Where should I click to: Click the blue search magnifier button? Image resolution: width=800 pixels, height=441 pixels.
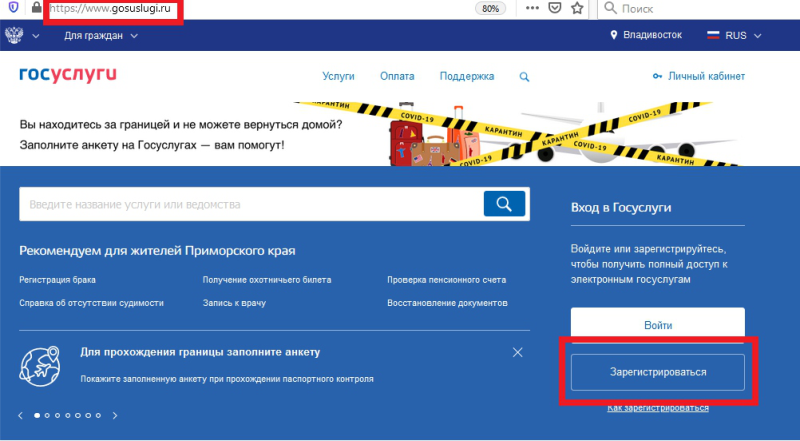pos(504,205)
